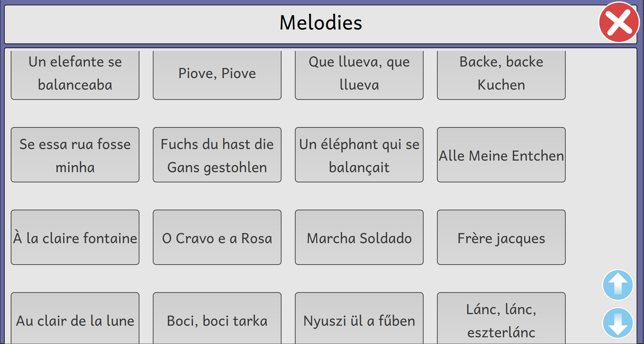Click the Melodies title bar
The width and height of the screenshot is (644, 344).
pyautogui.click(x=320, y=23)
